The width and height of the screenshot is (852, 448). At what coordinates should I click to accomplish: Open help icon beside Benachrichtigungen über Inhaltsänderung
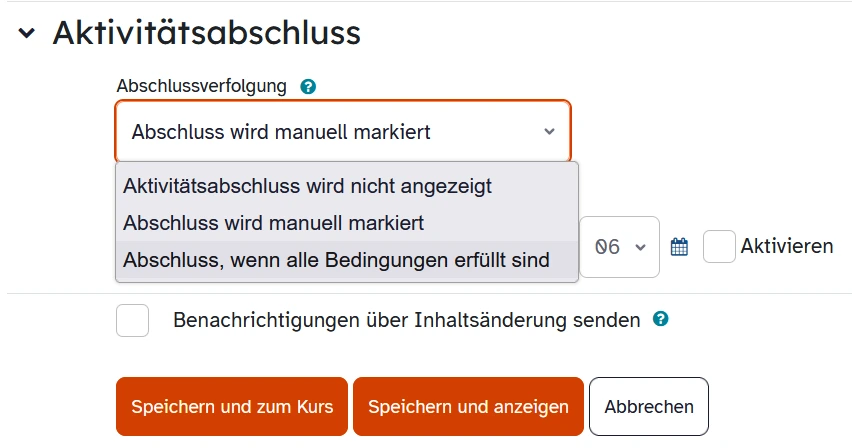[660, 320]
